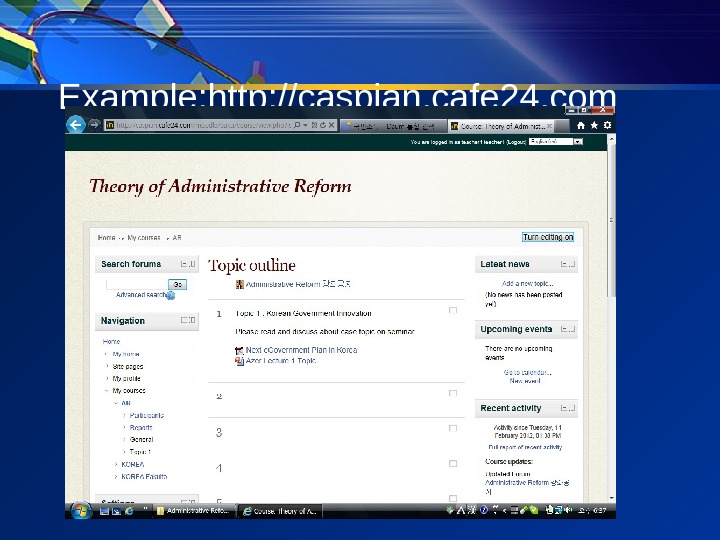The image size is (720, 540).
Task: Collapse Latest news block
Action: tap(564, 264)
